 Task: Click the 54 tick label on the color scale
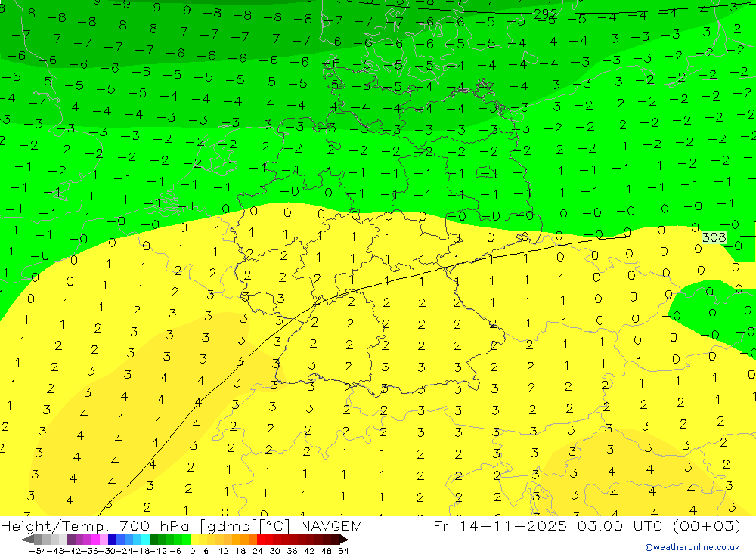click(343, 551)
